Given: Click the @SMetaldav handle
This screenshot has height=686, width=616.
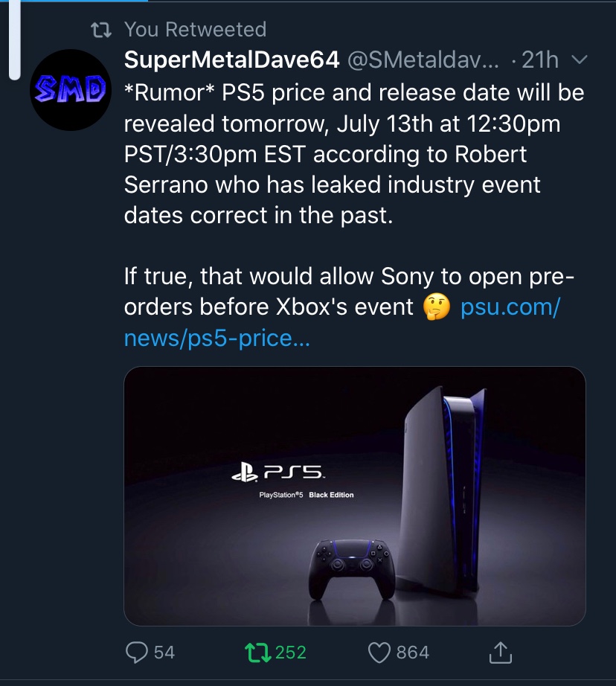Looking at the screenshot, I should [x=424, y=60].
